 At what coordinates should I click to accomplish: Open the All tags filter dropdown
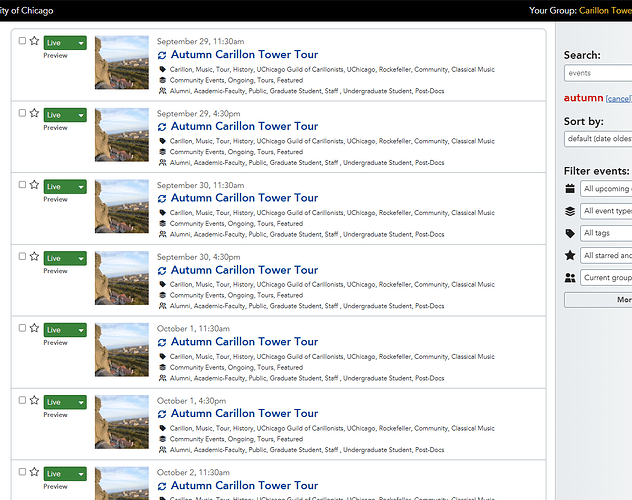606,233
